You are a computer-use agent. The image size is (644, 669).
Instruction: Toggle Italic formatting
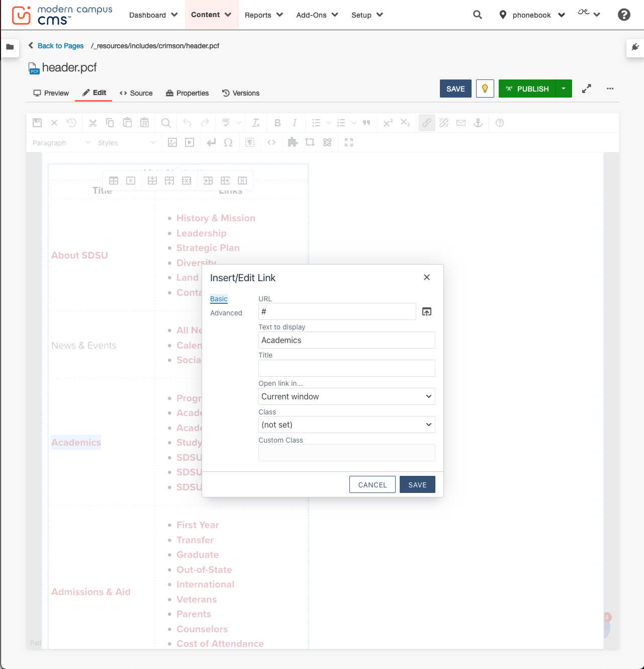[x=295, y=123]
